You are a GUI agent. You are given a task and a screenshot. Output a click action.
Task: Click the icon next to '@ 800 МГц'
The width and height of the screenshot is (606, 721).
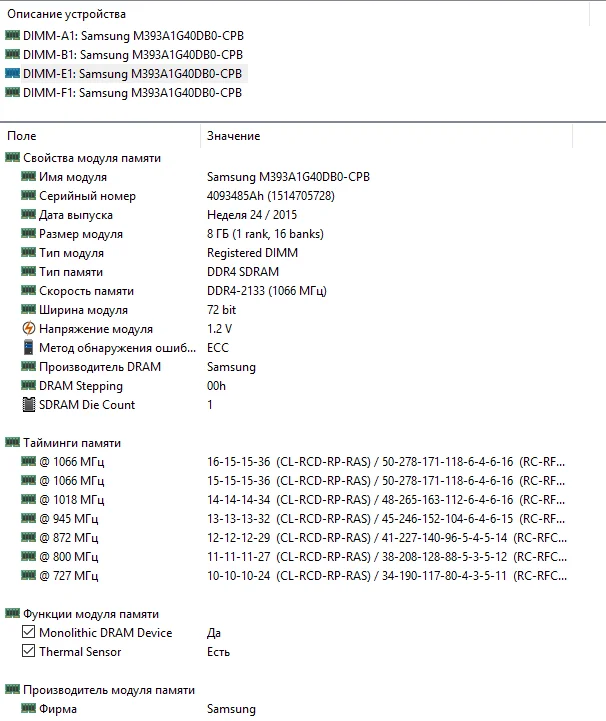point(29,556)
